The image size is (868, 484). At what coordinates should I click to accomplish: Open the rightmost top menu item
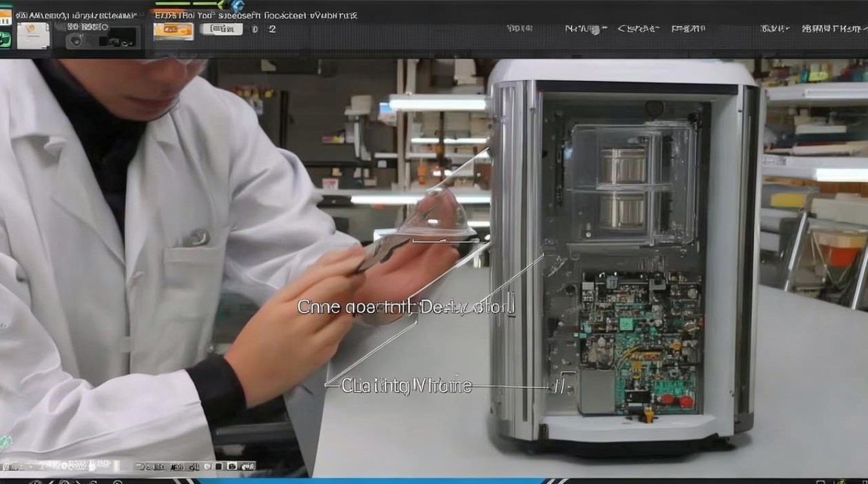[x=834, y=29]
